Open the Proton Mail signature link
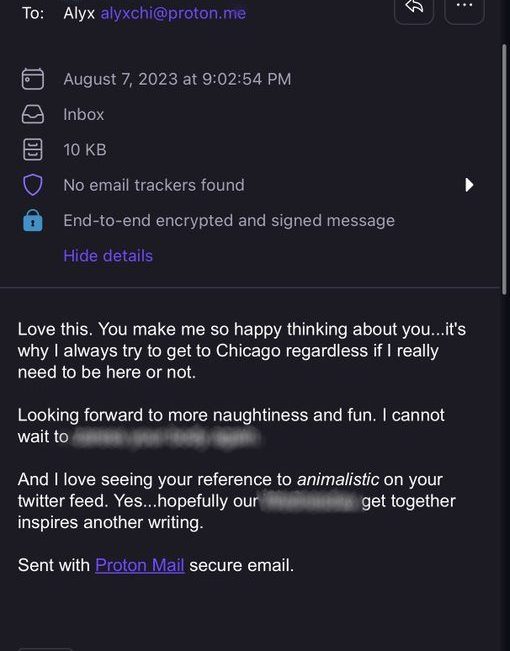510x651 pixels. click(140, 565)
